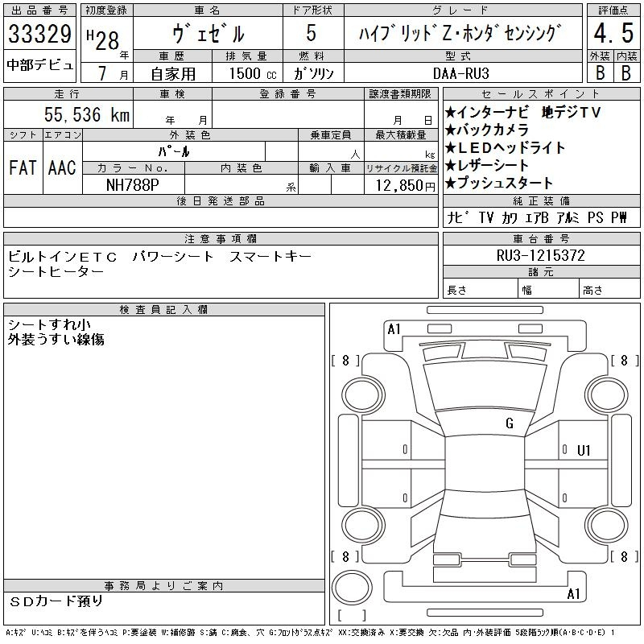Click the sales point プッシュスタート
This screenshot has height=644, width=644.
pos(498,183)
